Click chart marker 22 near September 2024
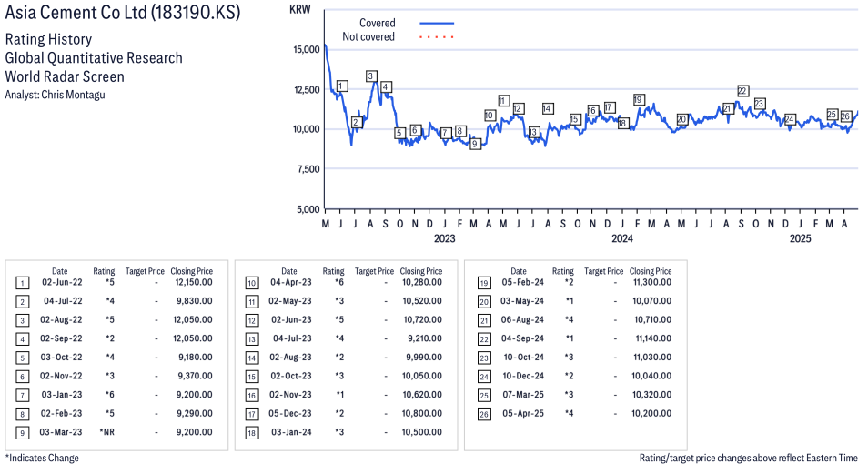This screenshot has height=464, width=868. (x=742, y=91)
